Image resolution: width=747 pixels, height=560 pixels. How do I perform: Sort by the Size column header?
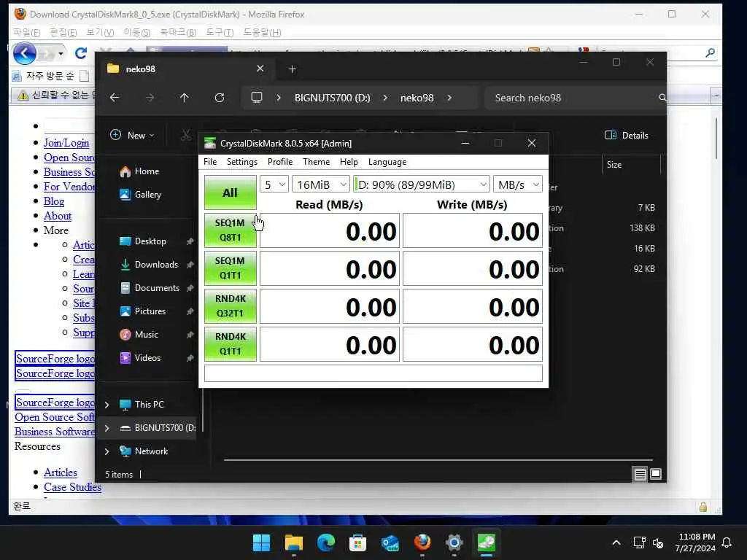(614, 165)
